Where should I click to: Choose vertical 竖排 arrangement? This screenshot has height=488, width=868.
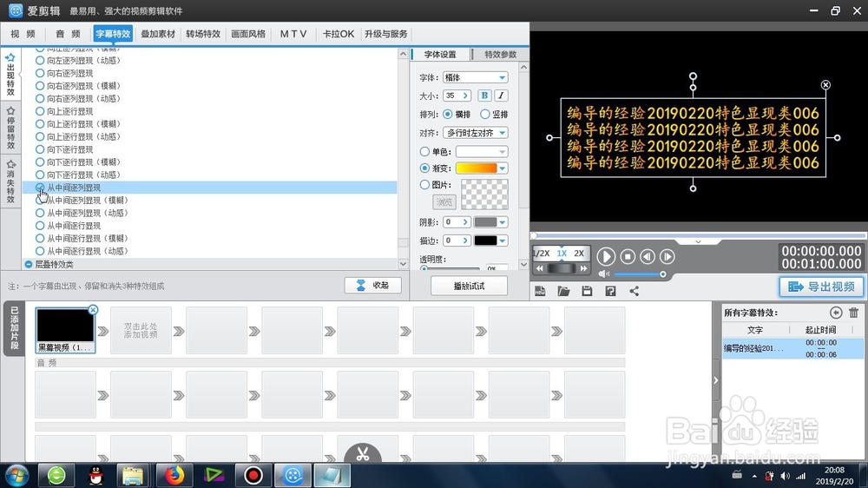click(485, 114)
